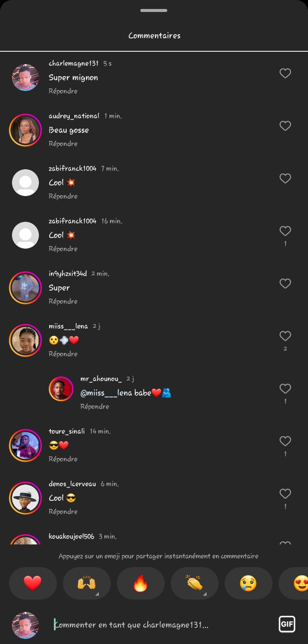
Task: Open the GIF picker
Action: [x=287, y=624]
